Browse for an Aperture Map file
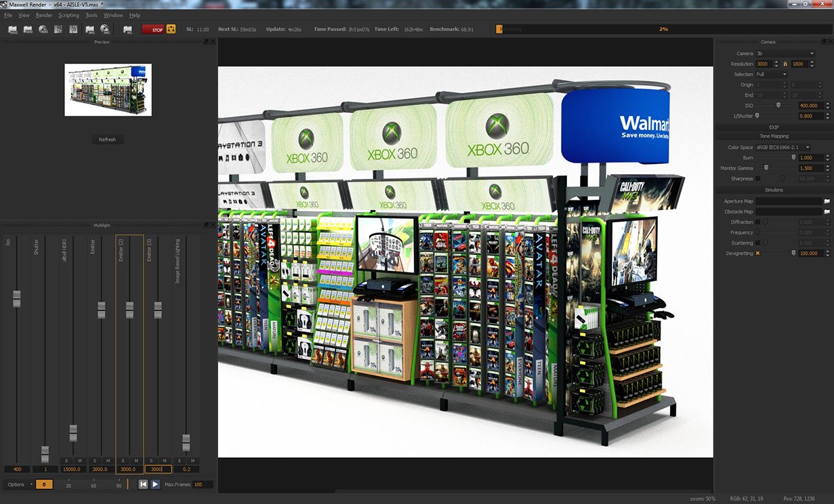 tap(827, 201)
